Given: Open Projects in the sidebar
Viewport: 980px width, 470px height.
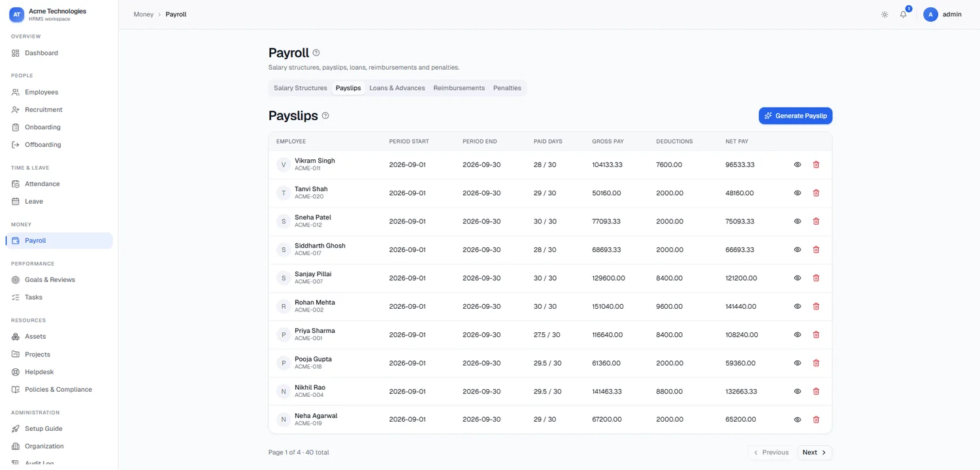Looking at the screenshot, I should (x=59, y=354).
